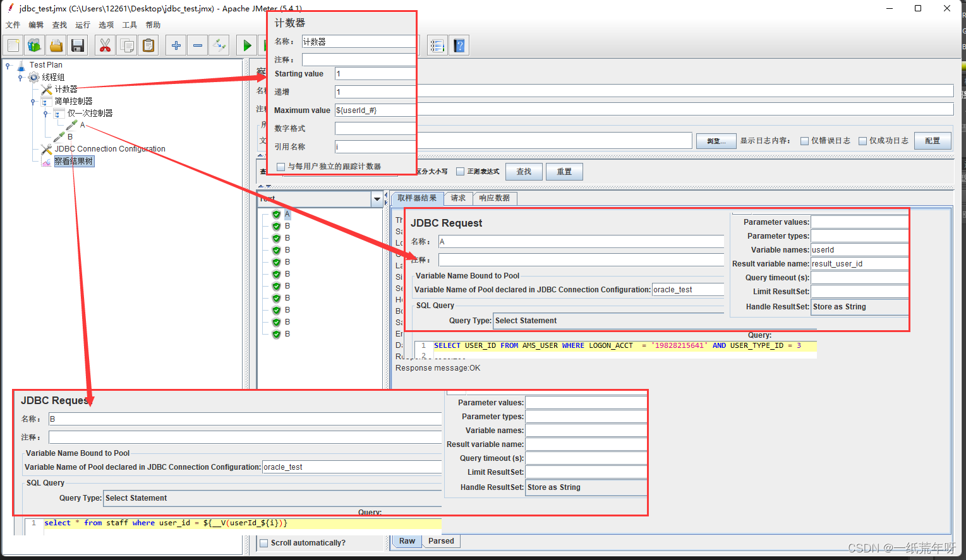966x560 pixels.
Task: Expand all nodes with plus icon
Action: pyautogui.click(x=176, y=45)
